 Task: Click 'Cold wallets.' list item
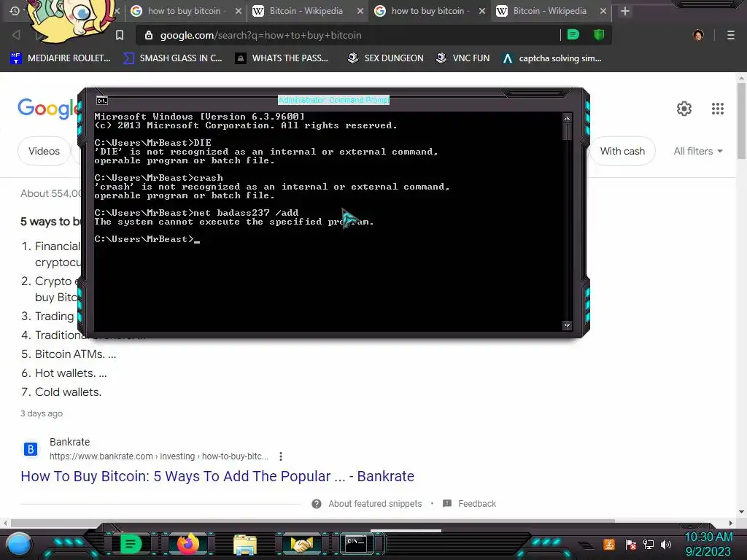coord(68,392)
